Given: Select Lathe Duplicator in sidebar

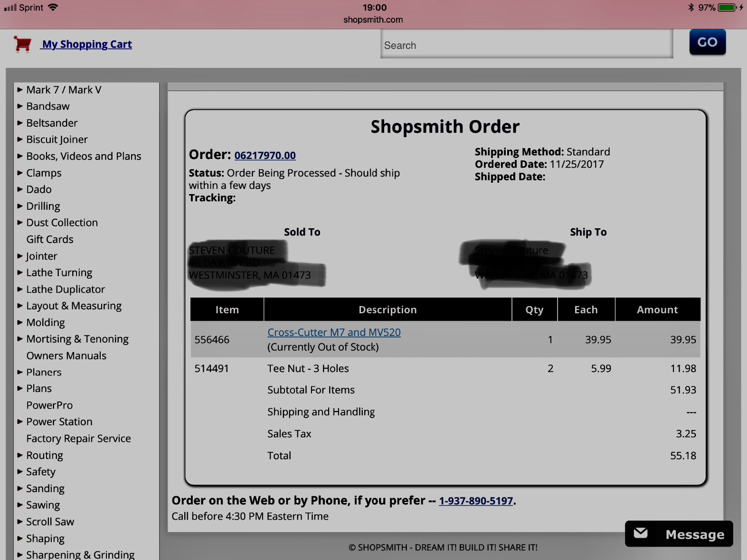Looking at the screenshot, I should coord(66,289).
